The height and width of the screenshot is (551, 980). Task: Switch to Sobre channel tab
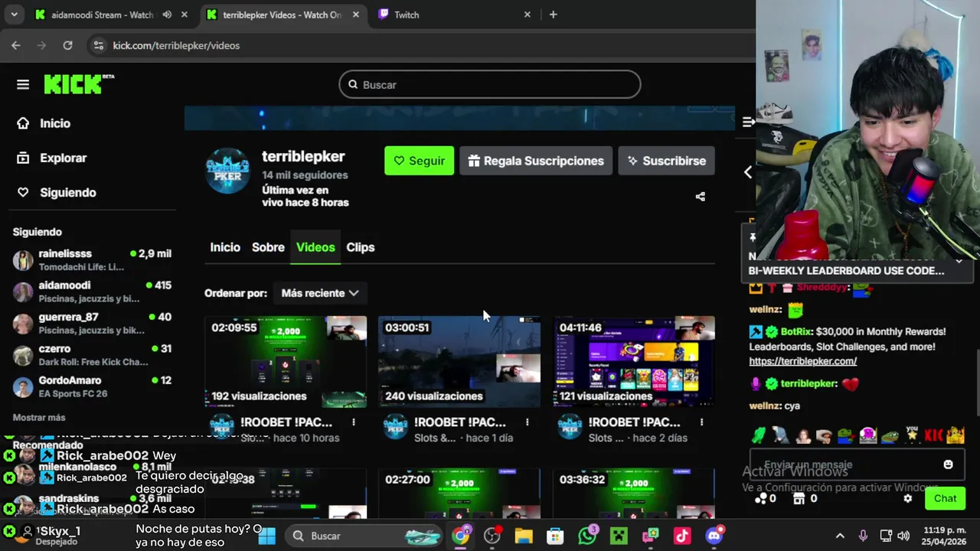click(x=268, y=247)
